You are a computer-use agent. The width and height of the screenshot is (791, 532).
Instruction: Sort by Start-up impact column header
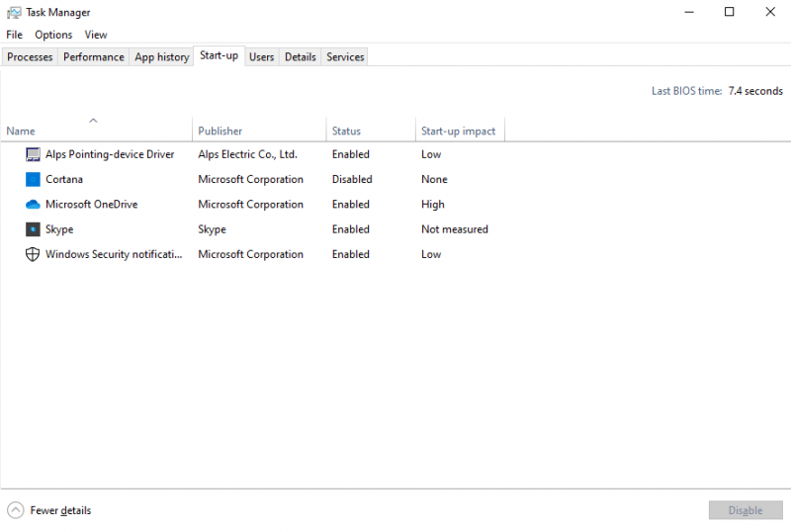coord(458,131)
